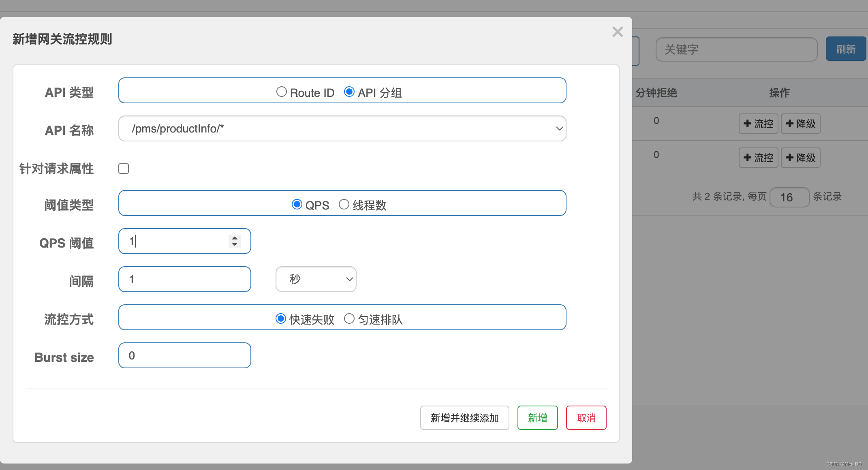Click +降级 in the first table row
This screenshot has height=470, width=868.
click(801, 124)
